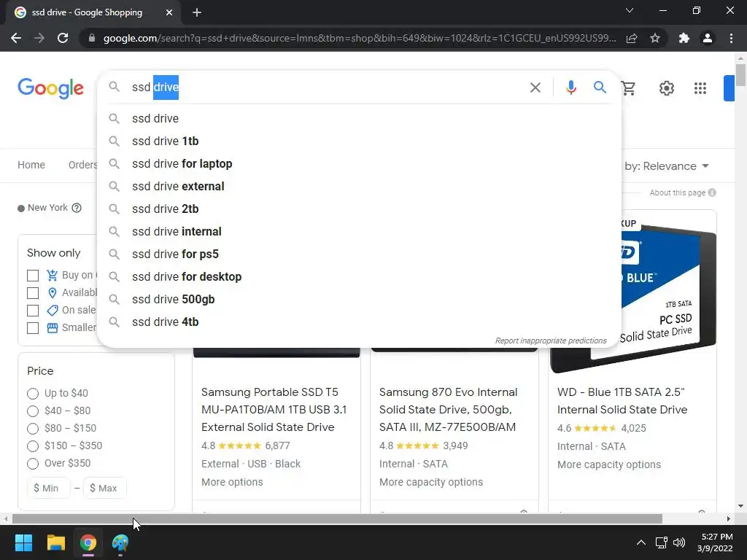Viewport: 747px width, 560px height.
Task: Go to the Home tab in Shopping
Action: [31, 165]
